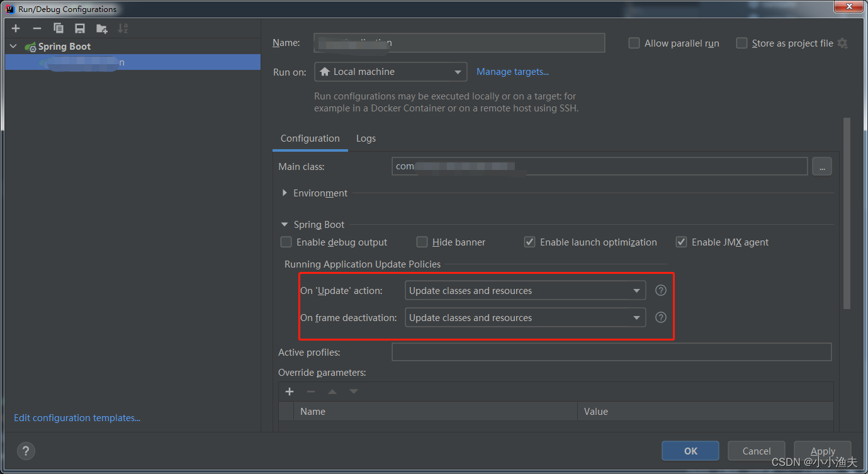The width and height of the screenshot is (868, 474).
Task: Click the Value column header
Action: pyautogui.click(x=705, y=412)
